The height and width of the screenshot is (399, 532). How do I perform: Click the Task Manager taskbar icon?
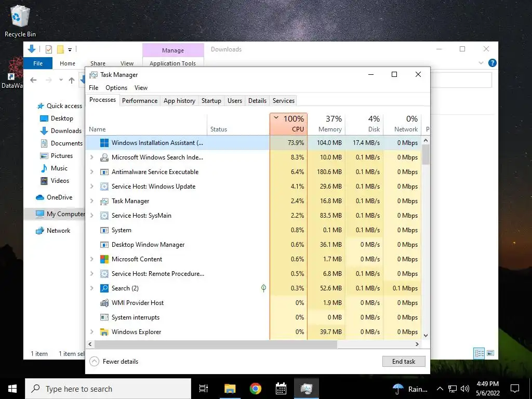(x=306, y=389)
